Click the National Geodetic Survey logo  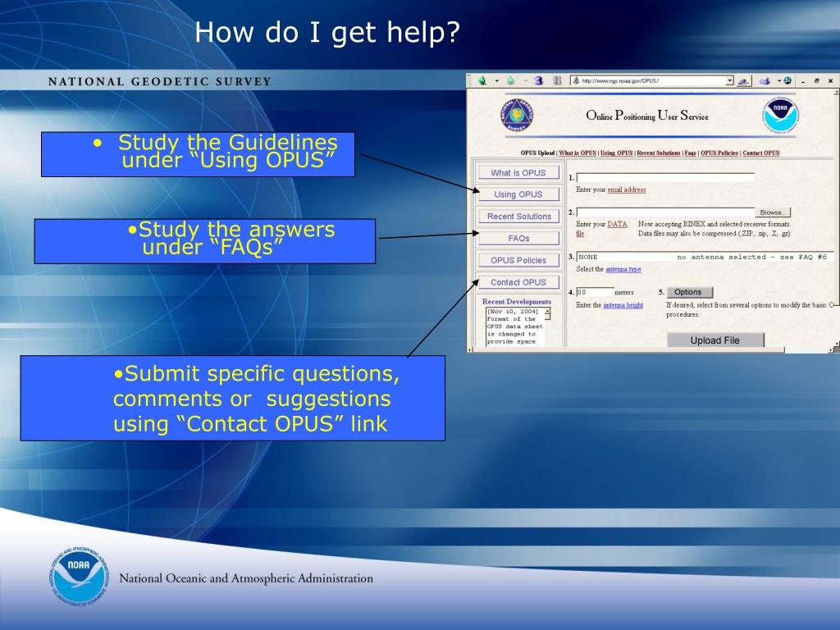pyautogui.click(x=517, y=115)
